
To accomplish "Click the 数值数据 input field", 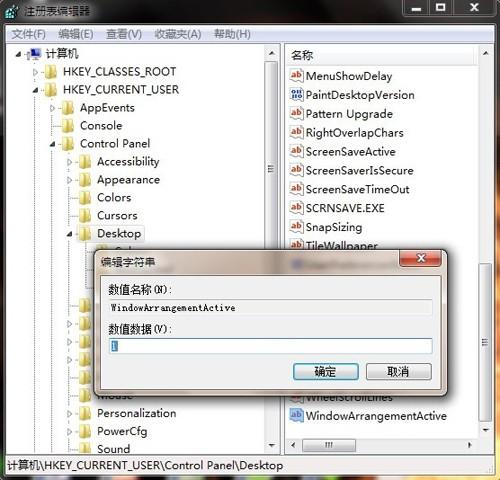I will pyautogui.click(x=271, y=346).
